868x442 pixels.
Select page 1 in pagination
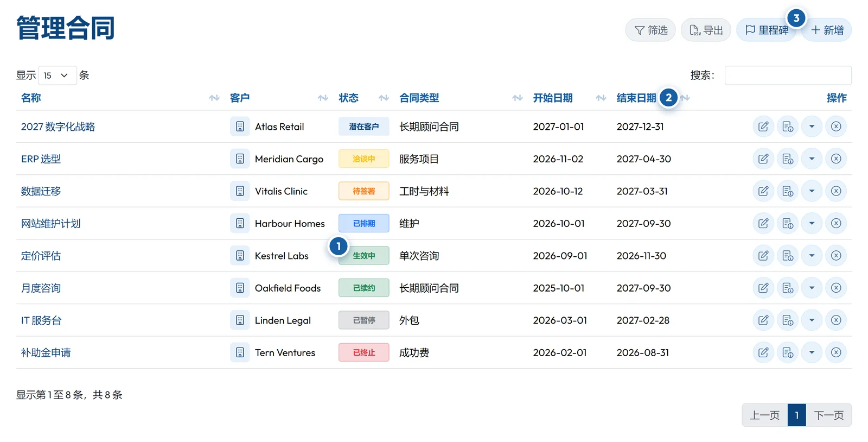(796, 415)
